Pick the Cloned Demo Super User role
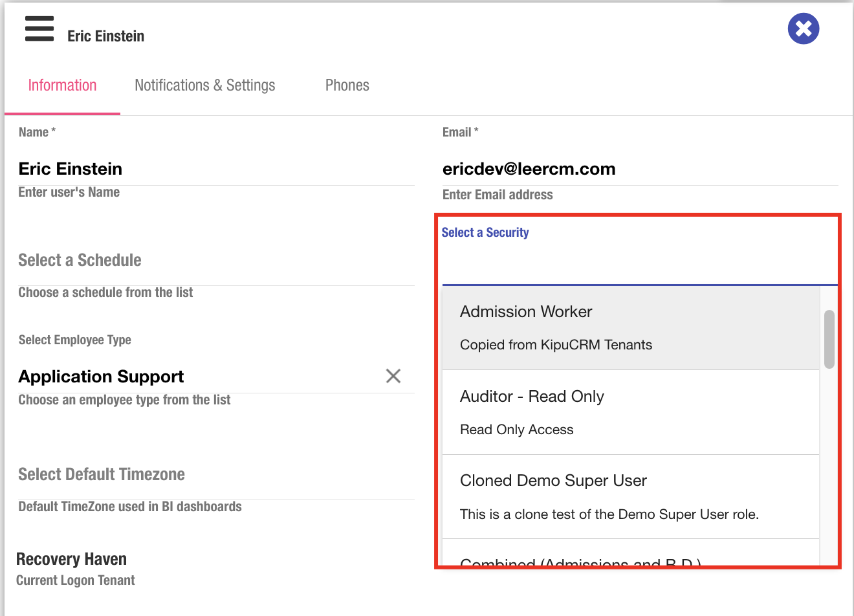 (x=630, y=496)
